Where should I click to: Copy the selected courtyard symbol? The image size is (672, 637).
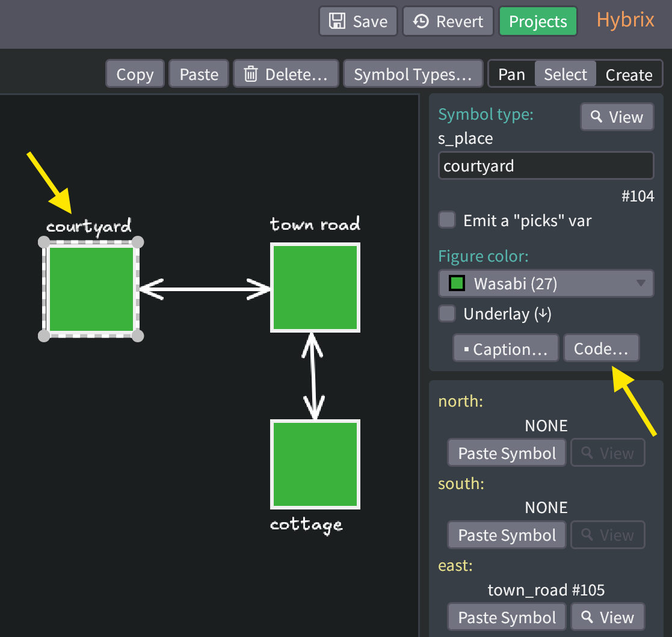(x=134, y=73)
